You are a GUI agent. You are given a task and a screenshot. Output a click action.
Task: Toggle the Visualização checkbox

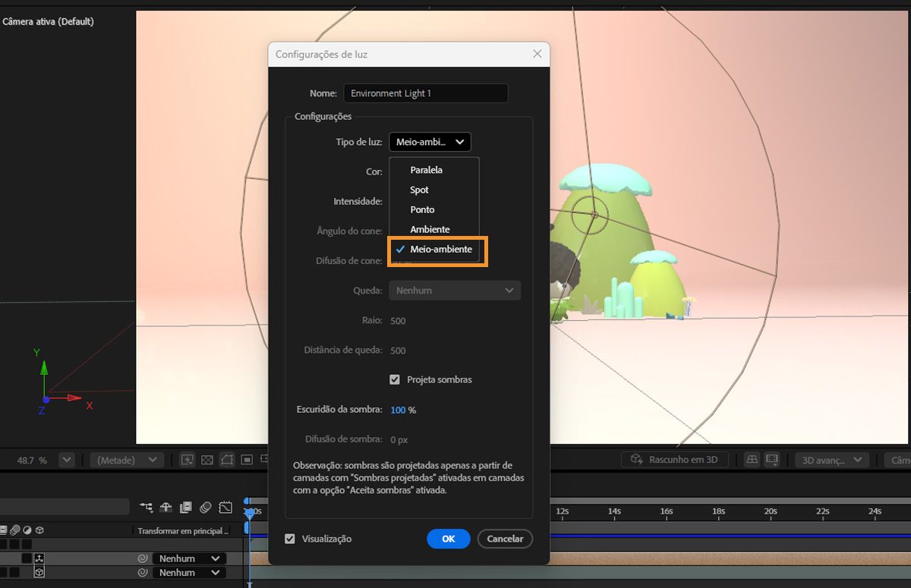tap(290, 539)
